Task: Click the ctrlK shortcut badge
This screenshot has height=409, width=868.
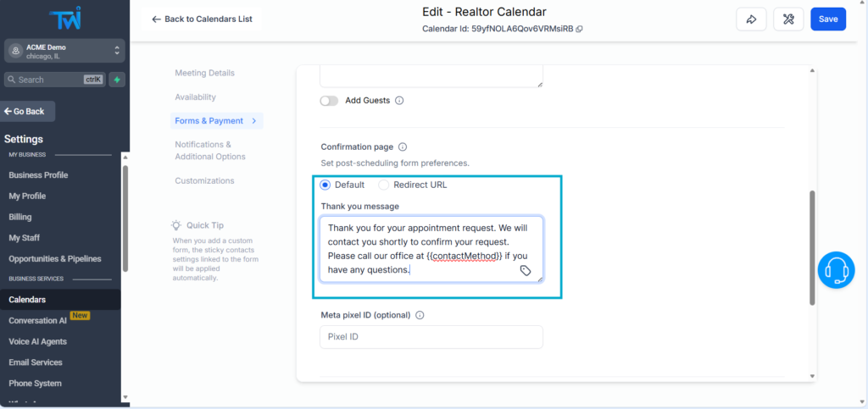Action: pyautogui.click(x=93, y=80)
